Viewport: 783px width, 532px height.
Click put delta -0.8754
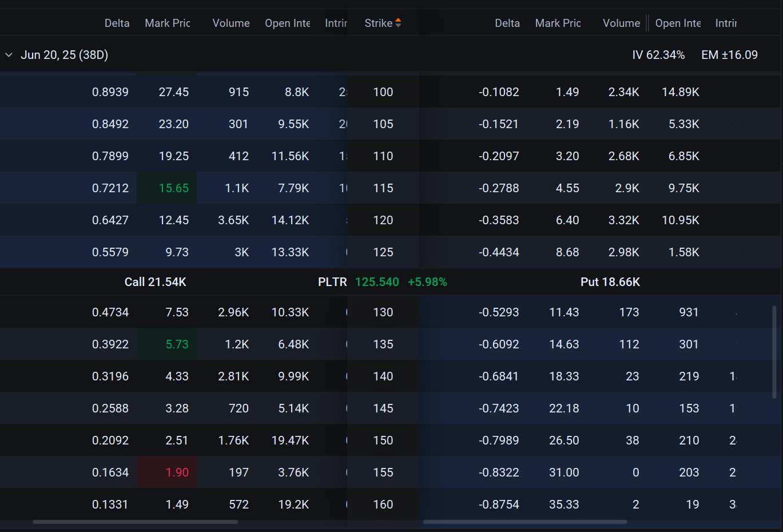[x=499, y=505]
